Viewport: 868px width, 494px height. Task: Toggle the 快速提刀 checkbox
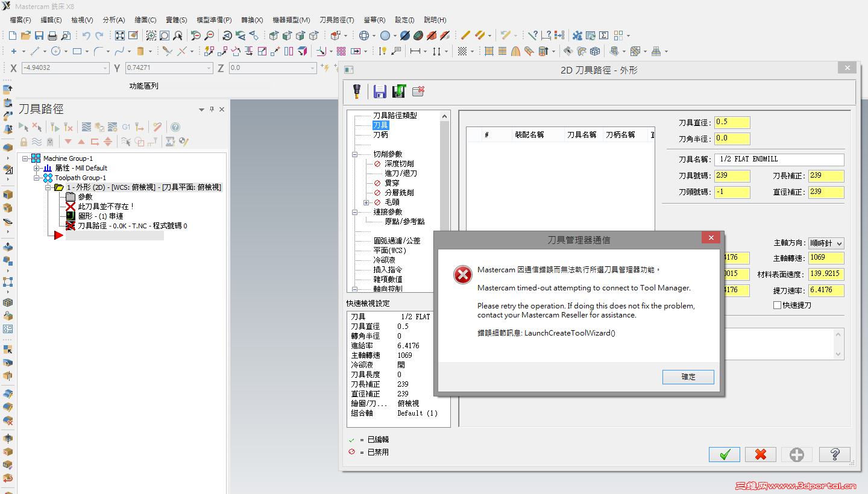click(777, 305)
